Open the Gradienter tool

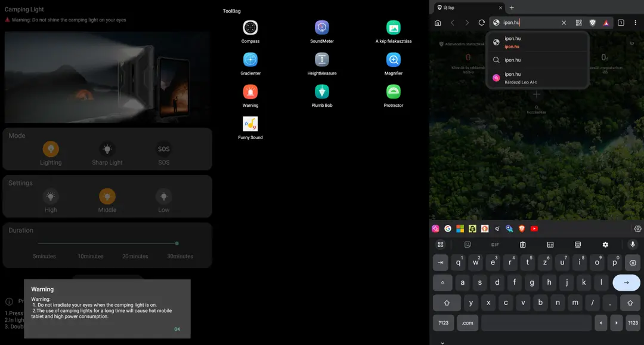250,60
